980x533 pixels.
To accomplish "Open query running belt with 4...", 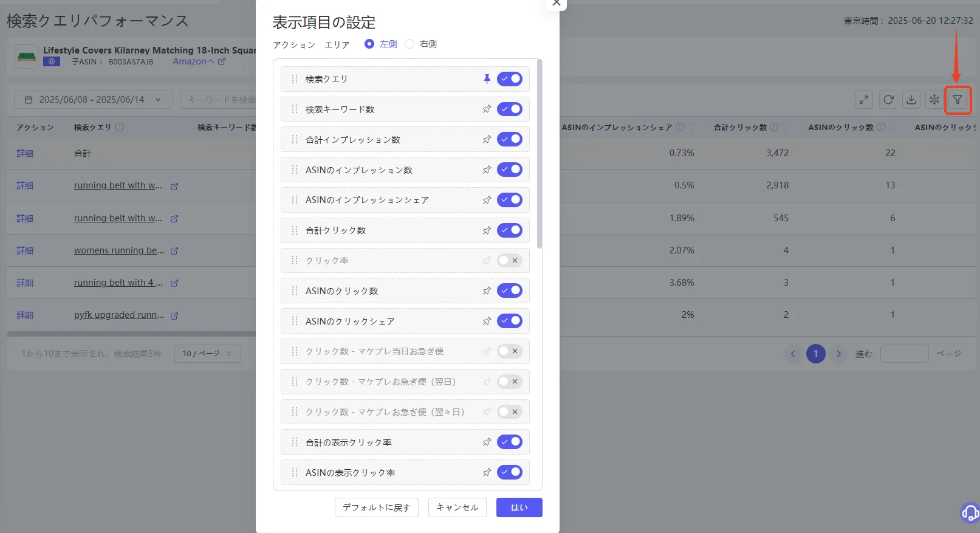I will tap(118, 283).
